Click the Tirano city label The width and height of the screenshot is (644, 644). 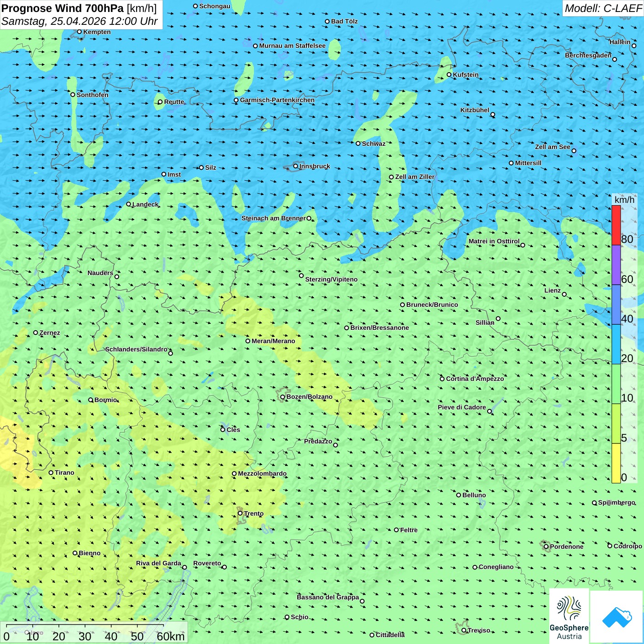tap(64, 472)
